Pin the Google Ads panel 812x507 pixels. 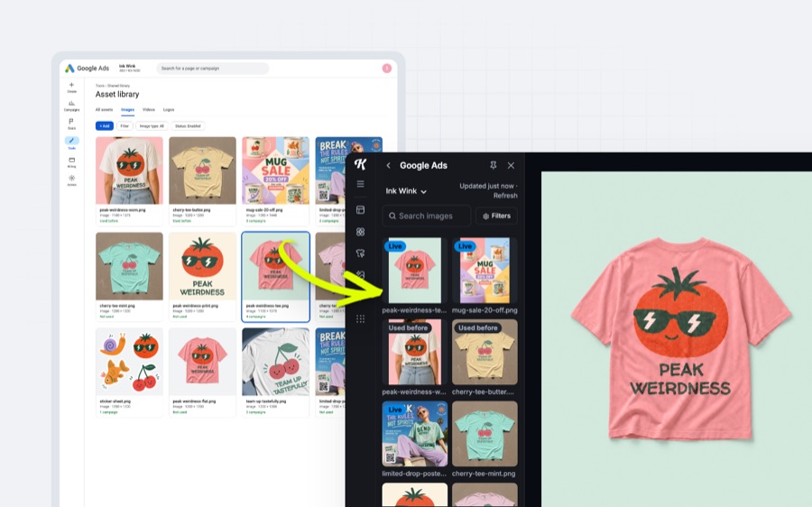[493, 165]
